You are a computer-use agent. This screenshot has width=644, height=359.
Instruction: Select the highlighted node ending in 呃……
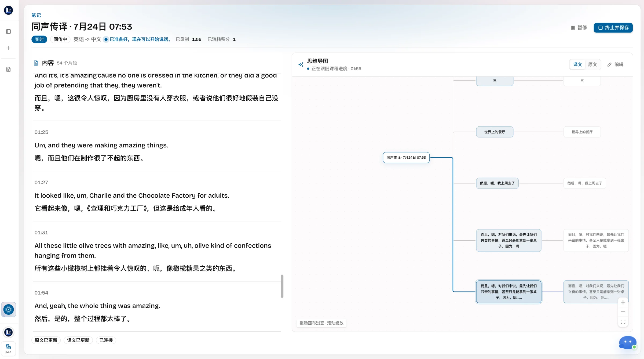coord(508,292)
